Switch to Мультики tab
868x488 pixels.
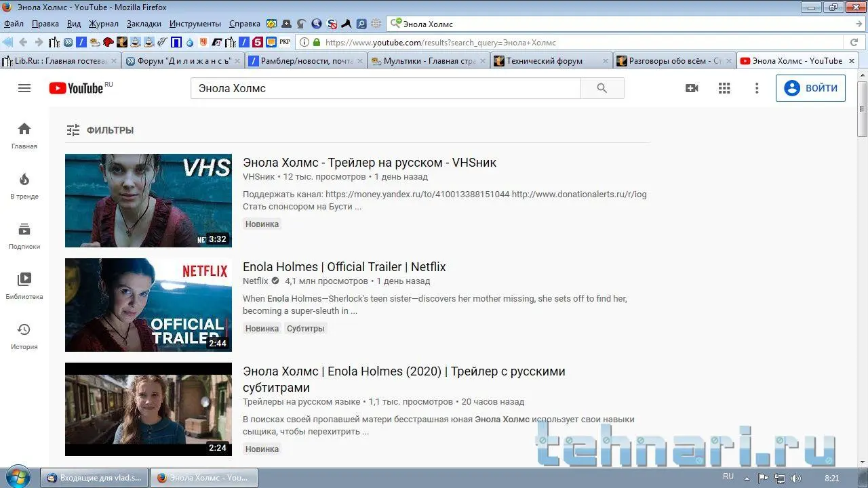tap(429, 61)
